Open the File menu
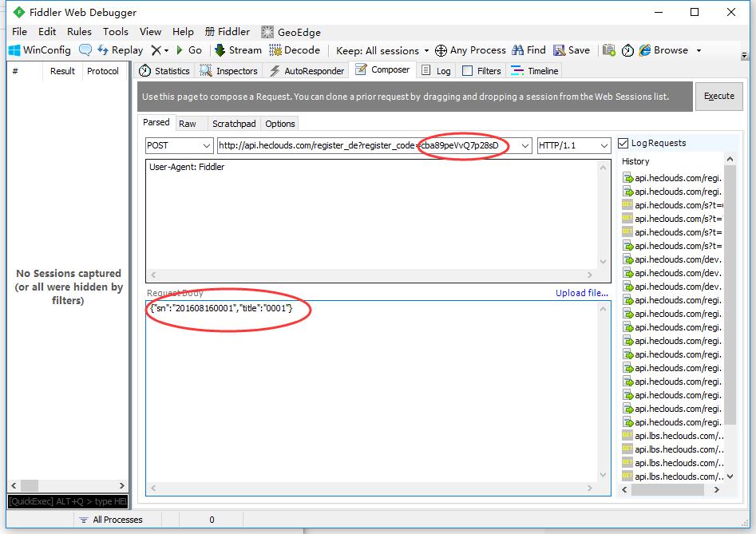This screenshot has height=534, width=756. click(19, 32)
